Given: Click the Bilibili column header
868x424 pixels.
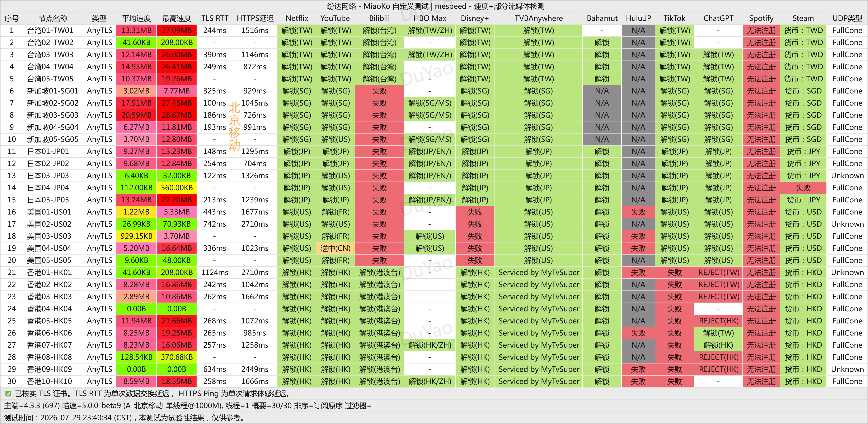Looking at the screenshot, I should pyautogui.click(x=379, y=18).
